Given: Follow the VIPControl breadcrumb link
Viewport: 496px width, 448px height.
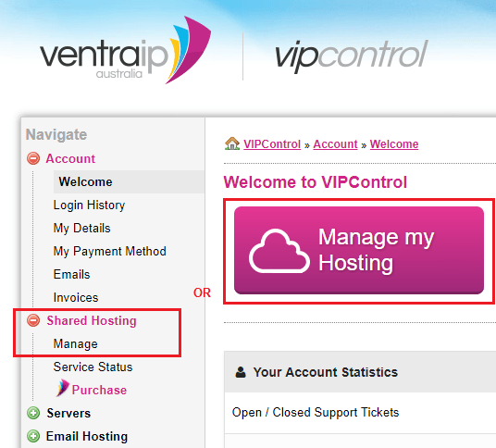Looking at the screenshot, I should 272,144.
